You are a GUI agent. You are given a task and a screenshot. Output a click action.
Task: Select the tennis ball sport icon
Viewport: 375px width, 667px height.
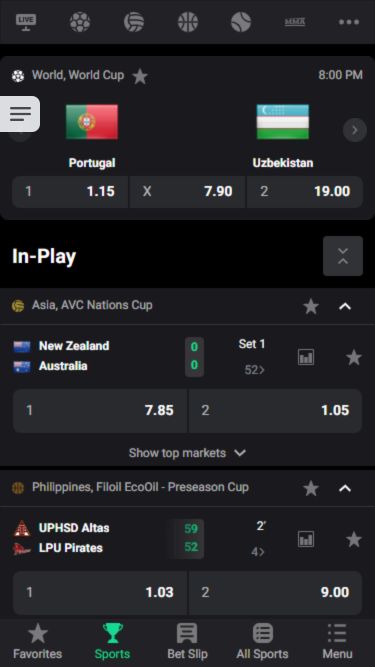pyautogui.click(x=241, y=21)
